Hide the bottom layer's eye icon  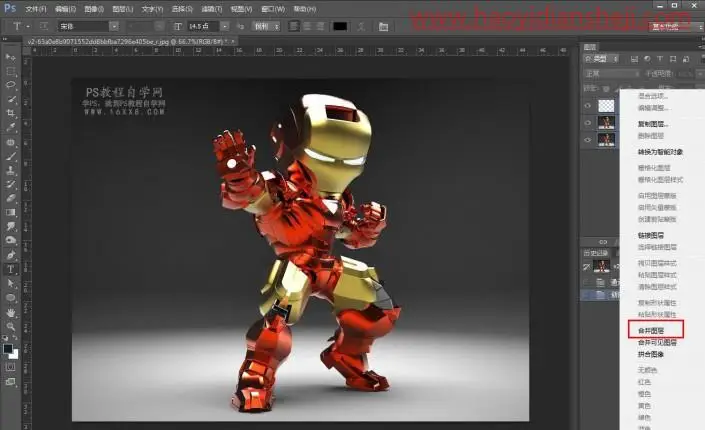click(x=588, y=139)
